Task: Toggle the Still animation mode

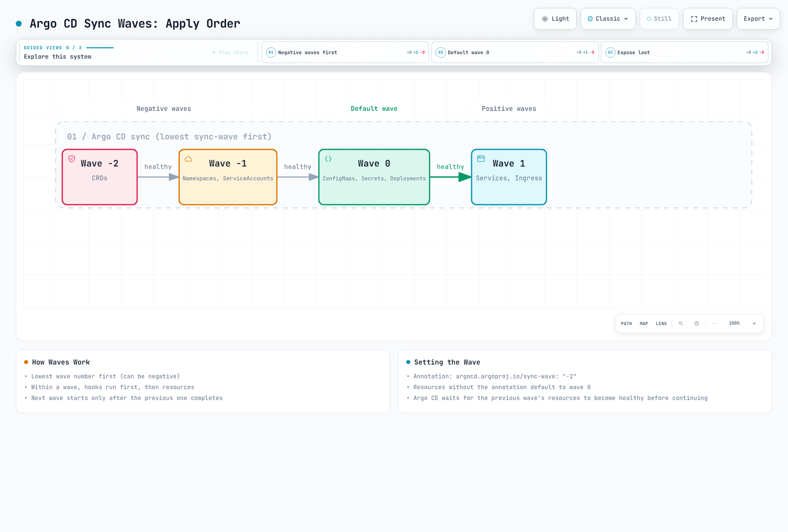Action: [659, 19]
